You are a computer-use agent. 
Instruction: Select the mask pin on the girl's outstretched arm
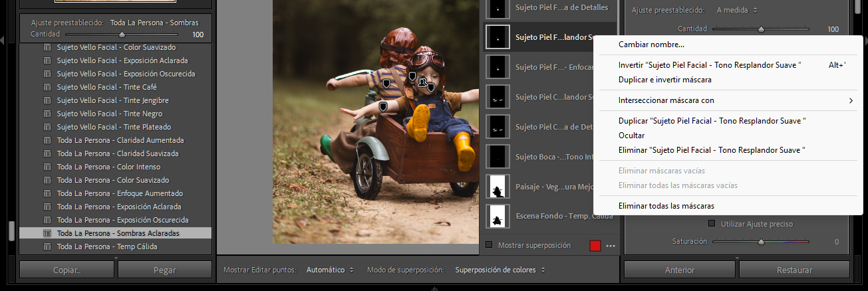tap(383, 106)
